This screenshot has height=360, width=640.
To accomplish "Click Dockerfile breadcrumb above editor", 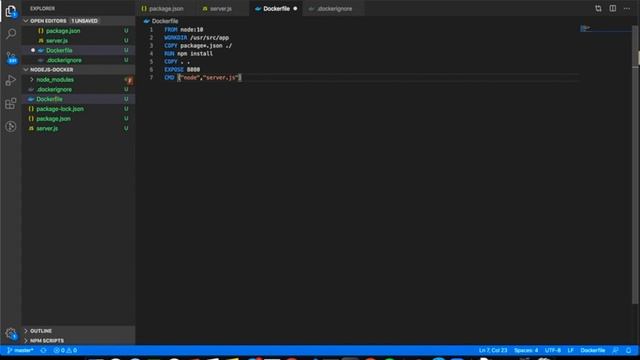I will pyautogui.click(x=165, y=21).
